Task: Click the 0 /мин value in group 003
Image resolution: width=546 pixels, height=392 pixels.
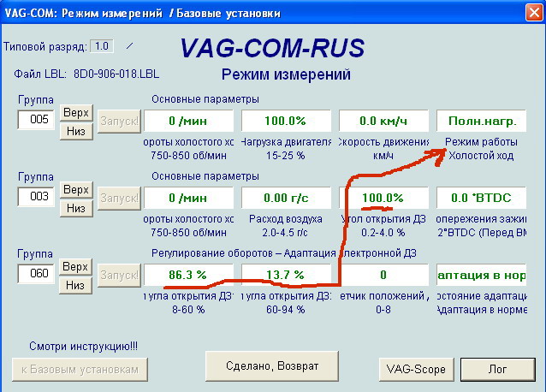Action: [188, 198]
